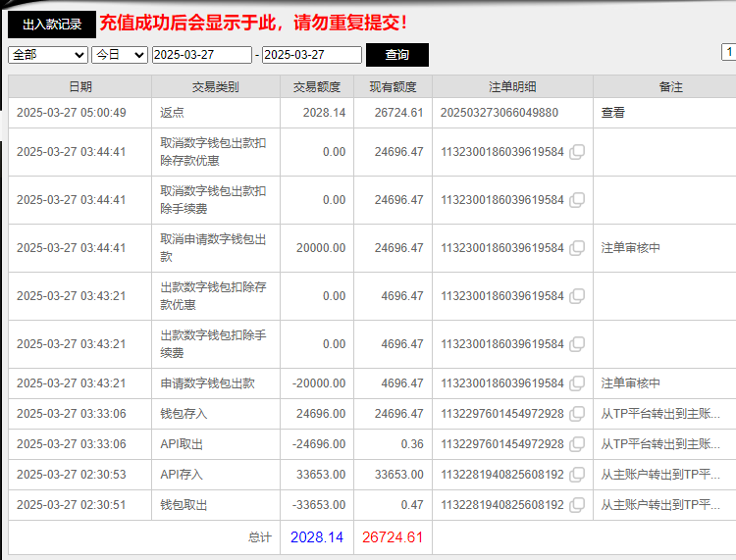Copy order number for 出款数字钱包扣除存款优惠 row
The image size is (736, 560).
click(577, 296)
